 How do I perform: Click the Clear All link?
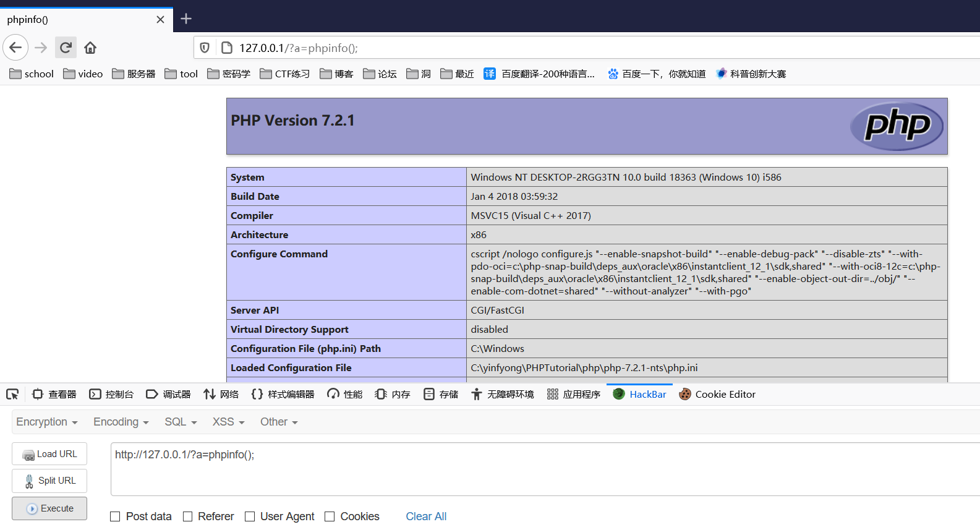426,516
